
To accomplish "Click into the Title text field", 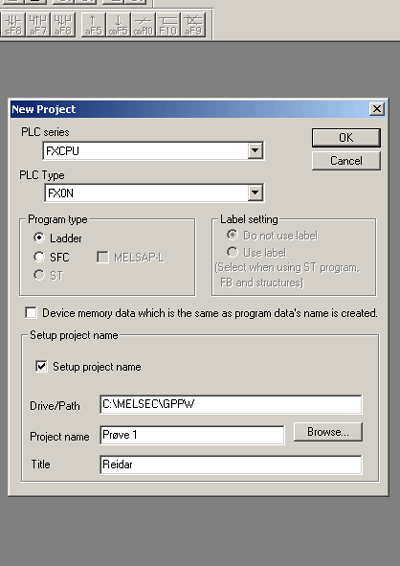I will point(231,465).
